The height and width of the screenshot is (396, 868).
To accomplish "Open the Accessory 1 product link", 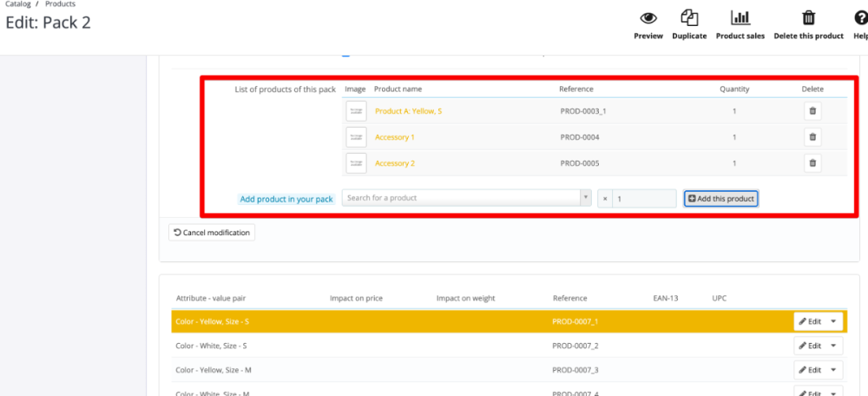I will click(x=395, y=137).
